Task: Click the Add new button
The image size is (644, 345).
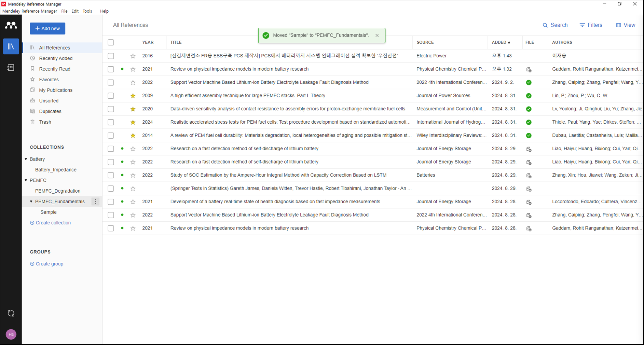Action: point(47,28)
